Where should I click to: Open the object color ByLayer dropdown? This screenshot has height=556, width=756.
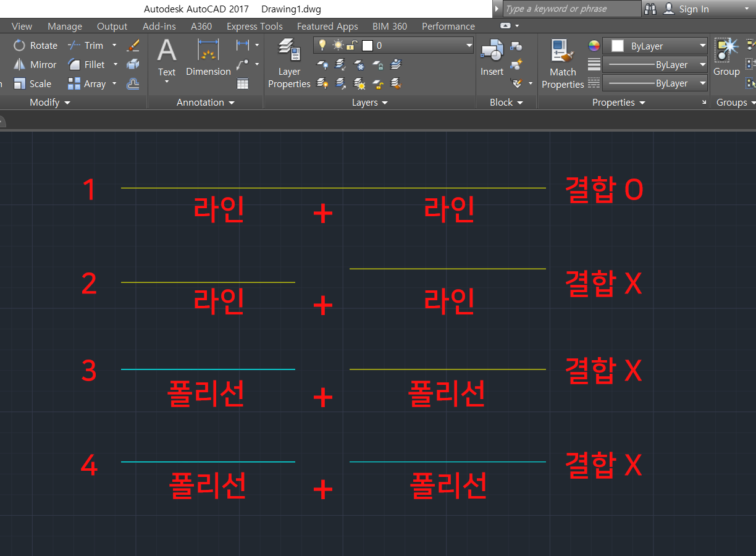click(655, 46)
